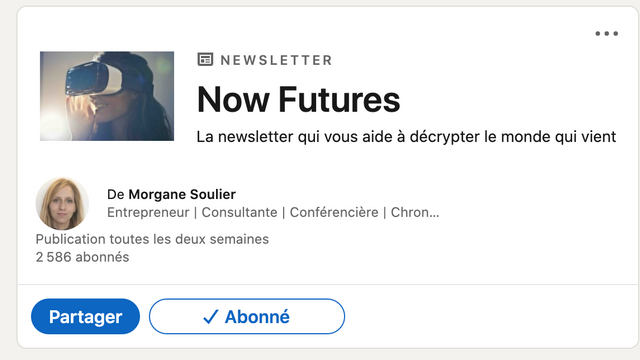The height and width of the screenshot is (360, 640).
Task: Expand the truncated Chron... headline ending
Action: [x=415, y=213]
